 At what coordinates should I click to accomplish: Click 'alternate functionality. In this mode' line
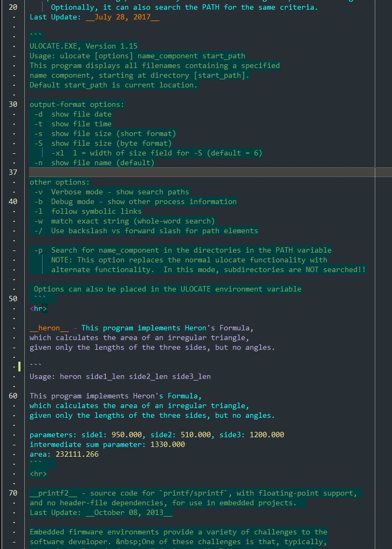click(209, 269)
